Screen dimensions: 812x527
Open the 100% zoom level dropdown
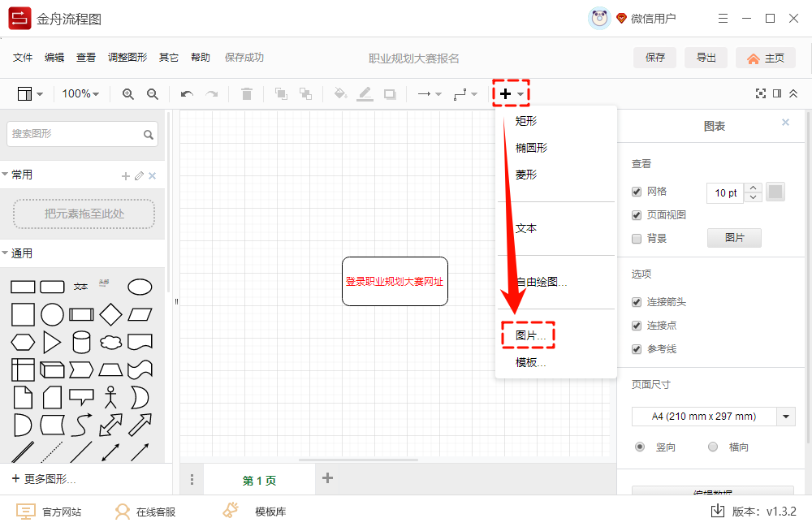[80, 94]
